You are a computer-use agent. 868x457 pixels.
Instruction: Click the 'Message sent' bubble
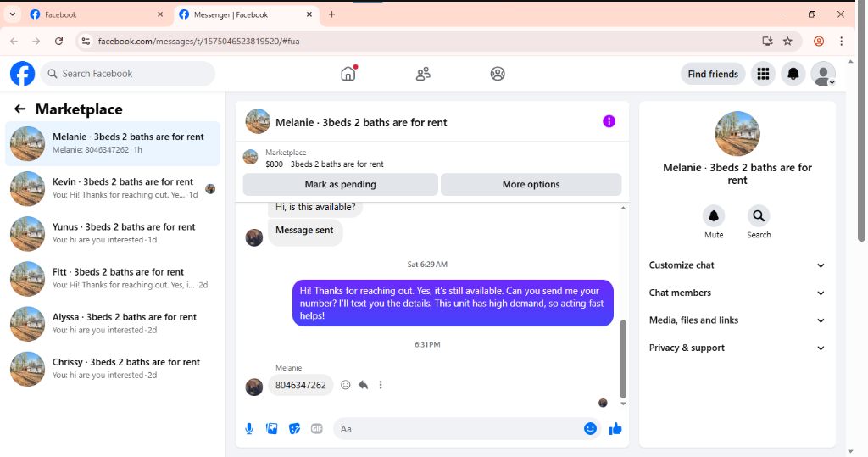tap(304, 231)
